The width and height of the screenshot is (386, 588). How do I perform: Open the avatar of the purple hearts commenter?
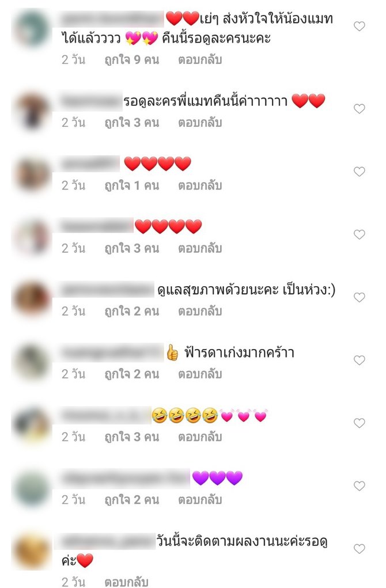tap(32, 488)
